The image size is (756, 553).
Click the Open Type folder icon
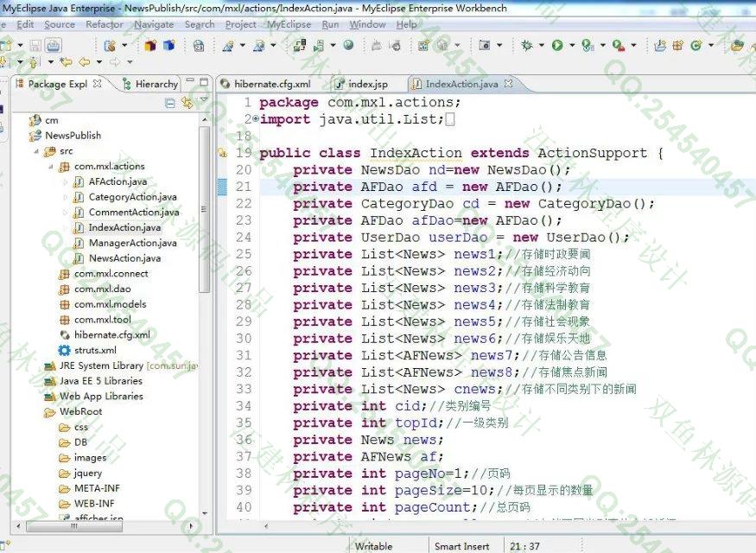pyautogui.click(x=737, y=46)
